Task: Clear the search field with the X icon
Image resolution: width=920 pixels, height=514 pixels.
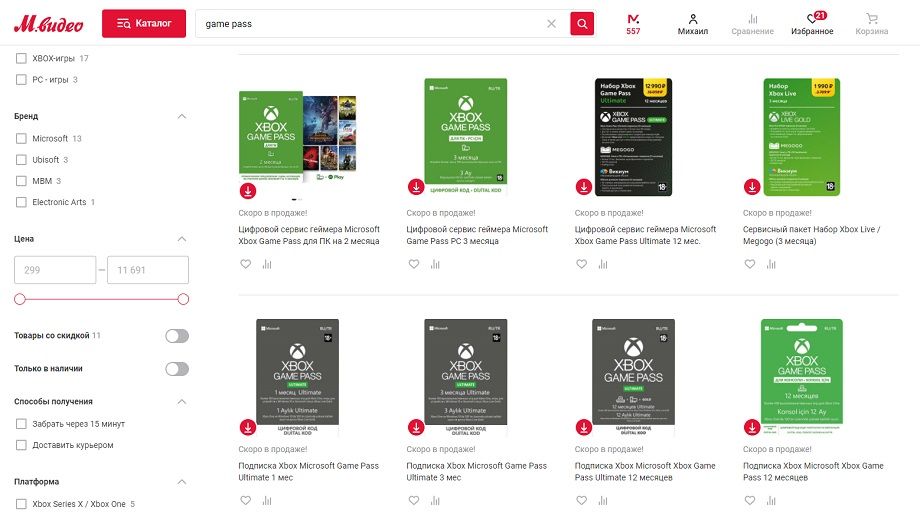Action: click(x=552, y=23)
